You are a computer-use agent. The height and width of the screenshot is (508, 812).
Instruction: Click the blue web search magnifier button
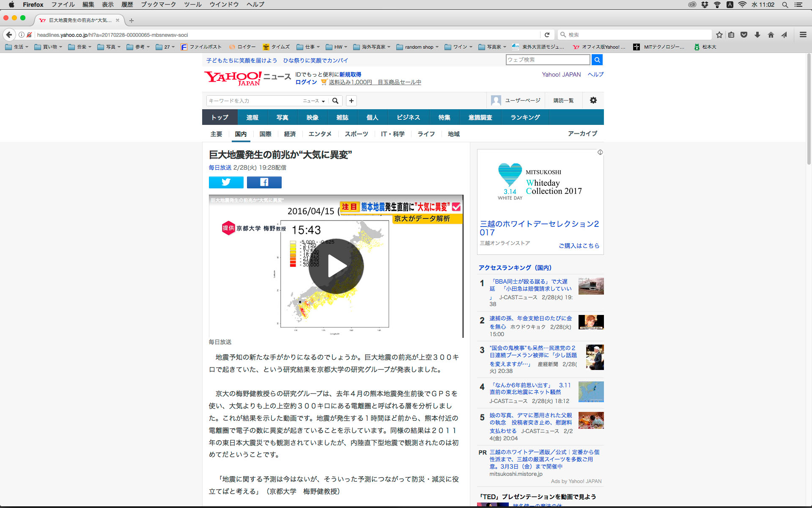click(x=597, y=60)
